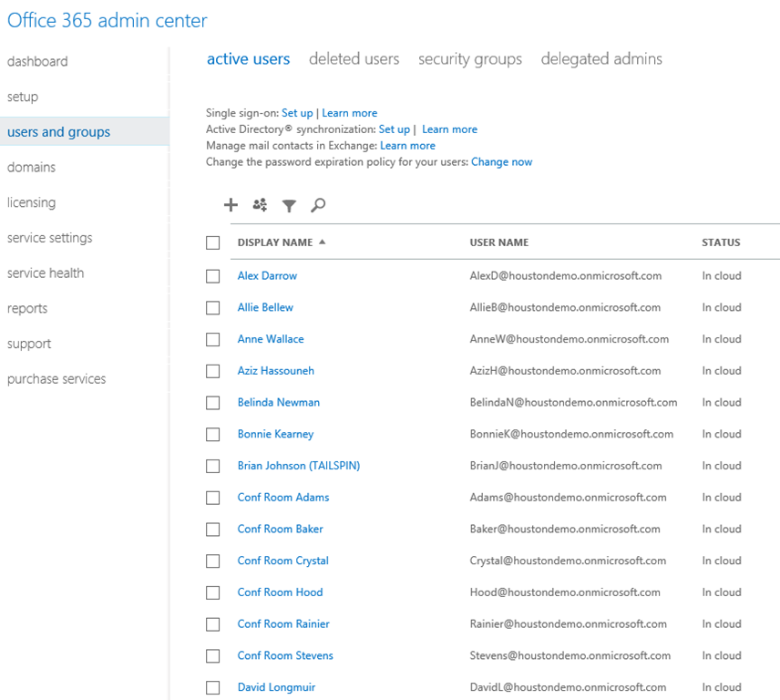The image size is (780, 700).
Task: Click the search magnifier icon
Action: [x=318, y=205]
